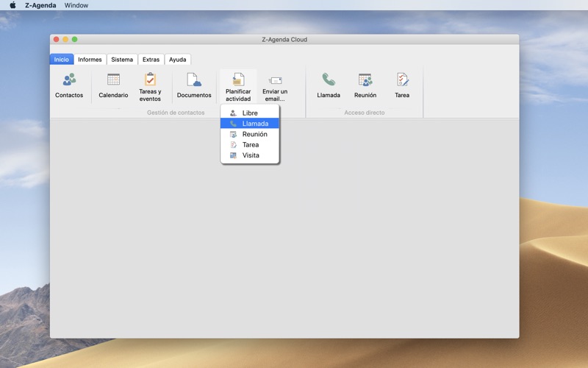The width and height of the screenshot is (588, 368).
Task: Select Libre from the dropdown menu
Action: coord(250,113)
